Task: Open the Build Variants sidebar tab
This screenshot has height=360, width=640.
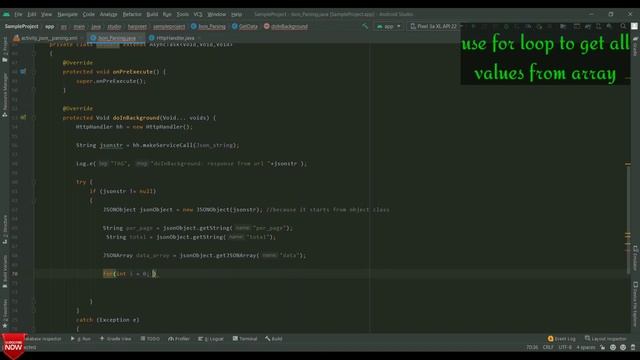Action: click(x=5, y=271)
